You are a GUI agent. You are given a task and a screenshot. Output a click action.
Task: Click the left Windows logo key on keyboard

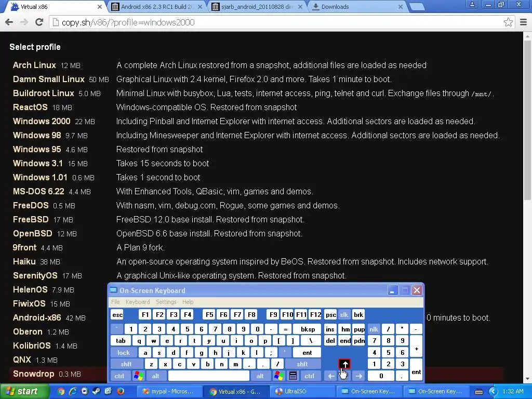[138, 376]
